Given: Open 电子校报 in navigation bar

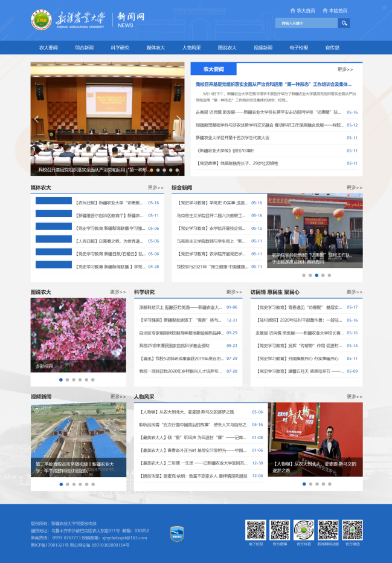Looking at the screenshot, I should tap(298, 48).
